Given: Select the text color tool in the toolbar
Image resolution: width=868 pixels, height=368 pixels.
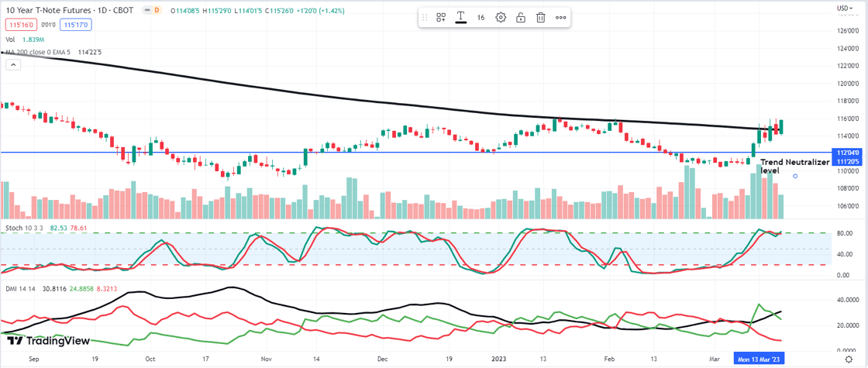Looking at the screenshot, I should (x=460, y=18).
